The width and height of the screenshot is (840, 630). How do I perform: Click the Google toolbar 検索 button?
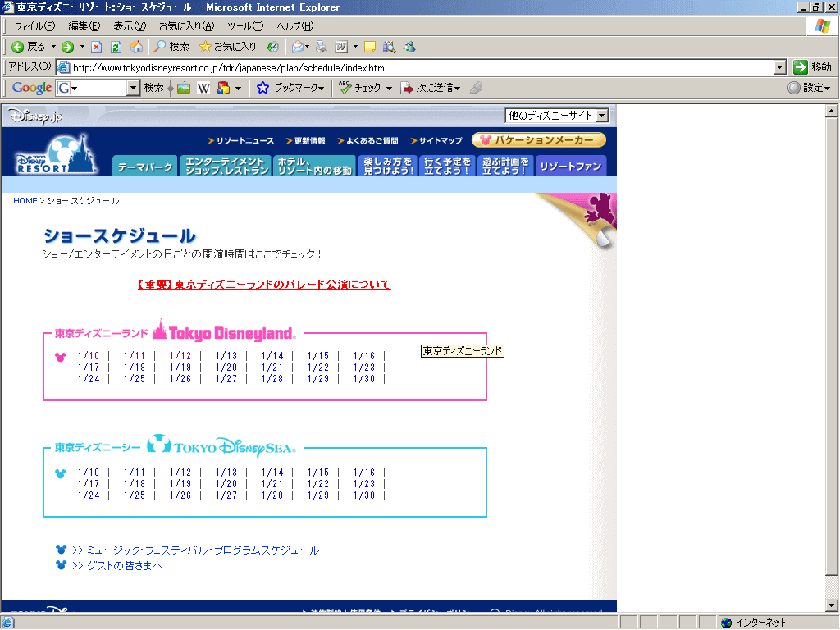coord(153,87)
